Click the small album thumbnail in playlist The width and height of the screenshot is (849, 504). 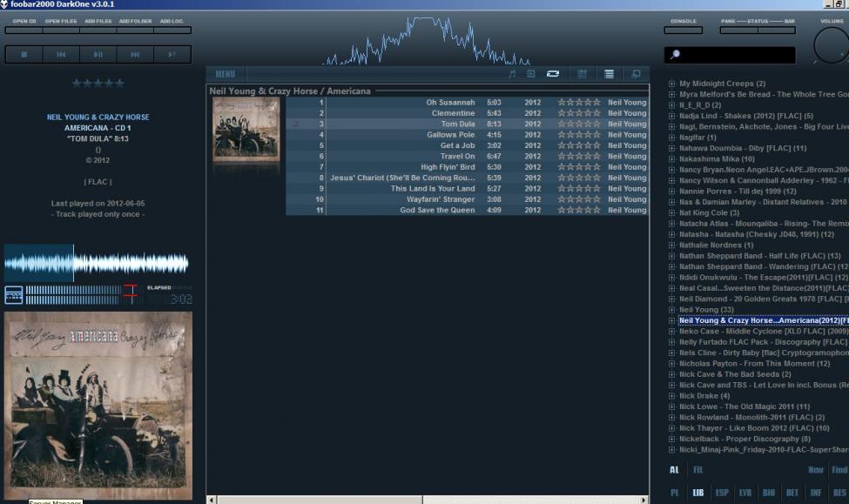246,130
